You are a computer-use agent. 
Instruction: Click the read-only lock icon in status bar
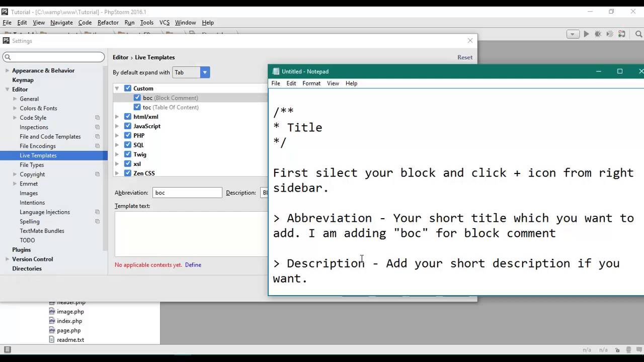click(x=618, y=349)
